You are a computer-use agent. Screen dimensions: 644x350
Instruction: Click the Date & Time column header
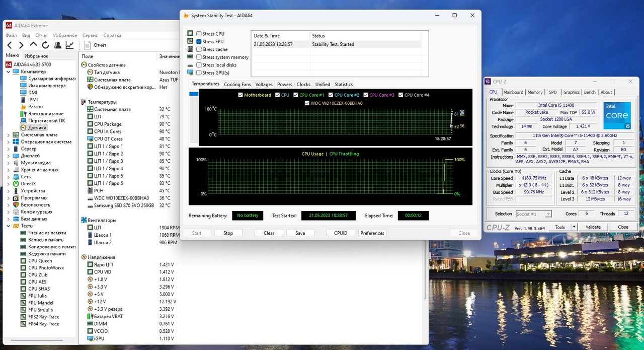pos(280,36)
